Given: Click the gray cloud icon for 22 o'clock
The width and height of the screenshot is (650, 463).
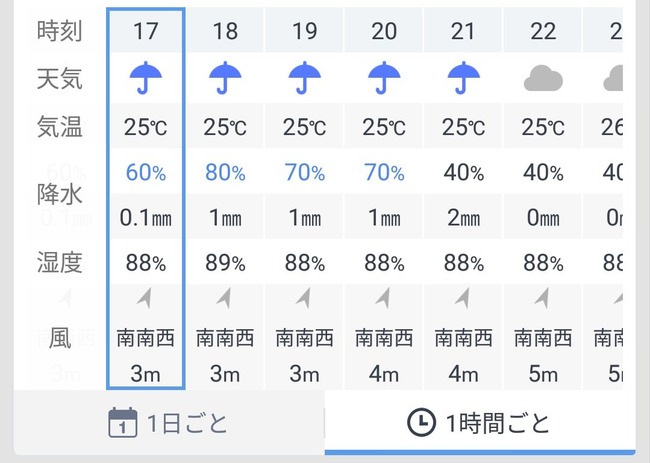Looking at the screenshot, I should (543, 78).
